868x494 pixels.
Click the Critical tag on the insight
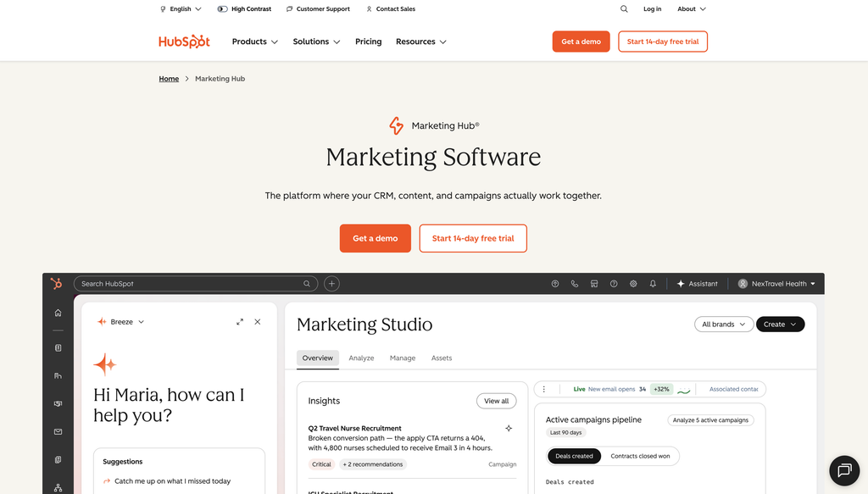click(x=321, y=464)
